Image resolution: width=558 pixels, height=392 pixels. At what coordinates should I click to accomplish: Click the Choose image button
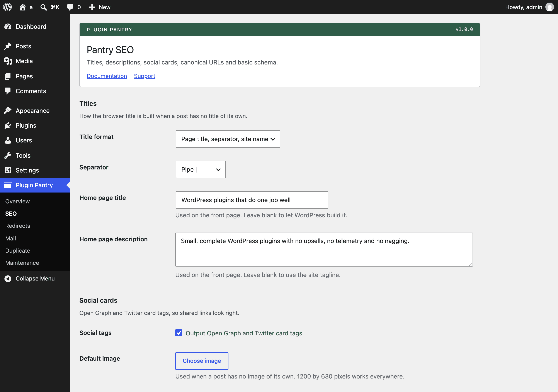pos(202,361)
